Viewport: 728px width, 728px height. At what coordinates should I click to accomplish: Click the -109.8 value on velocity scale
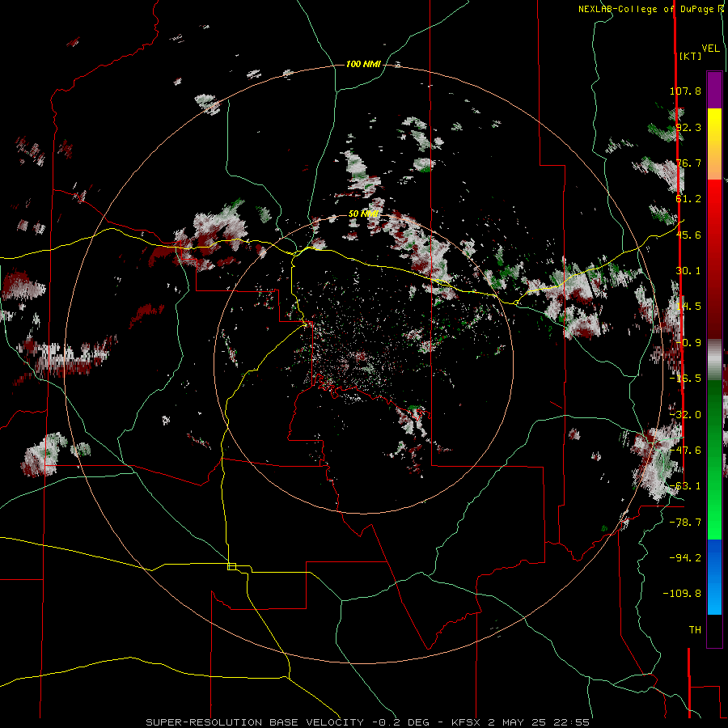click(682, 594)
